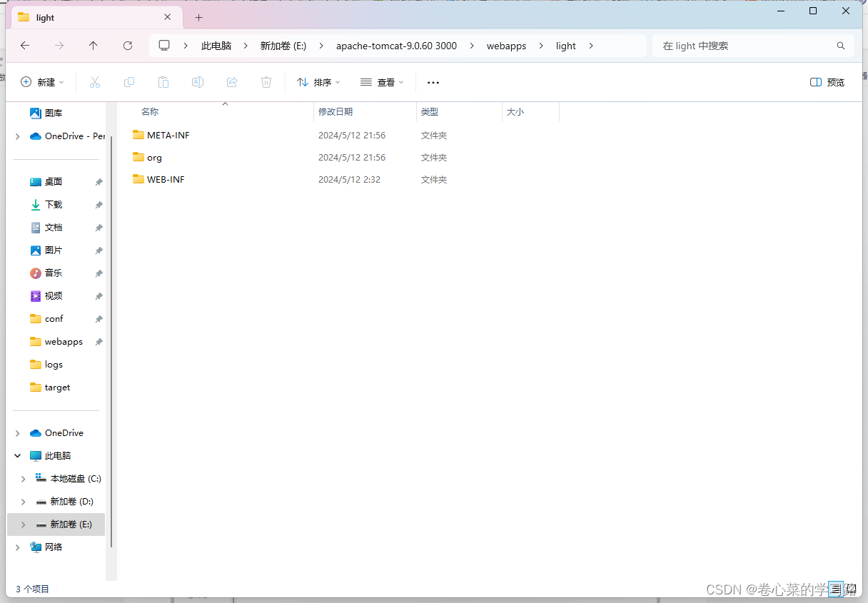The height and width of the screenshot is (603, 868).
Task: Click the Cut scissors icon
Action: click(95, 82)
